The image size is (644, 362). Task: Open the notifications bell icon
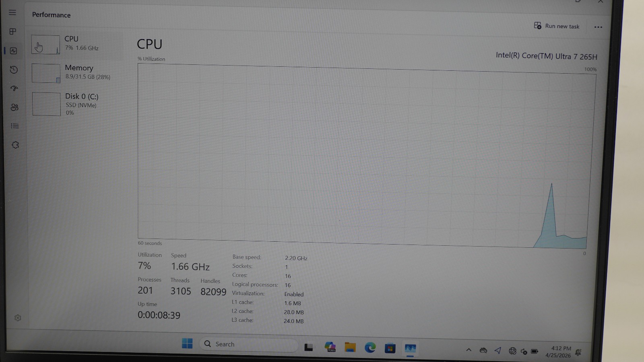(x=578, y=352)
